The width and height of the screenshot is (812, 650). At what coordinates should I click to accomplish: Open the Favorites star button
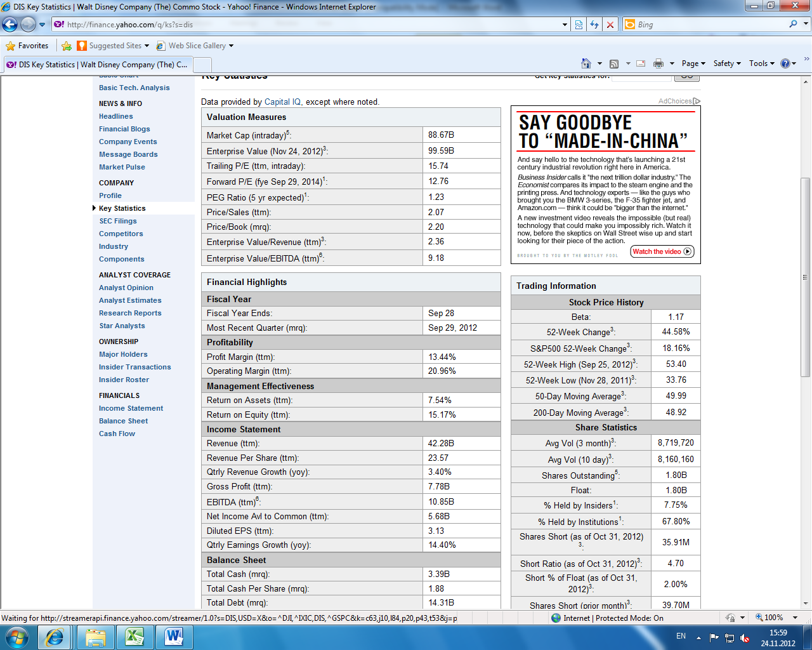click(x=27, y=46)
